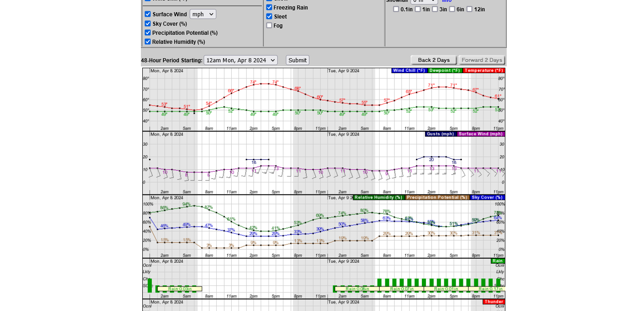
Task: Click the Forward 2 Days button
Action: click(482, 60)
